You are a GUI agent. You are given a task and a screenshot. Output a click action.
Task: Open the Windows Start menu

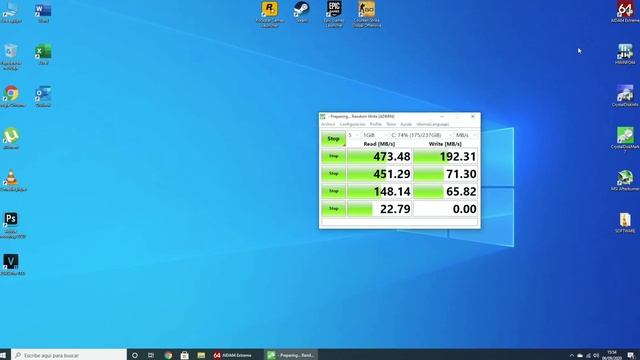click(x=4, y=355)
